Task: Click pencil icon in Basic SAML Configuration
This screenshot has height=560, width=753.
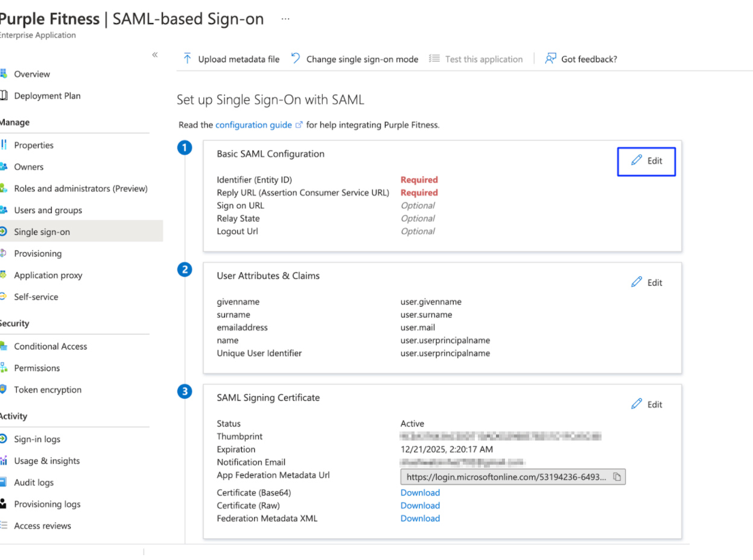Action: pyautogui.click(x=637, y=160)
